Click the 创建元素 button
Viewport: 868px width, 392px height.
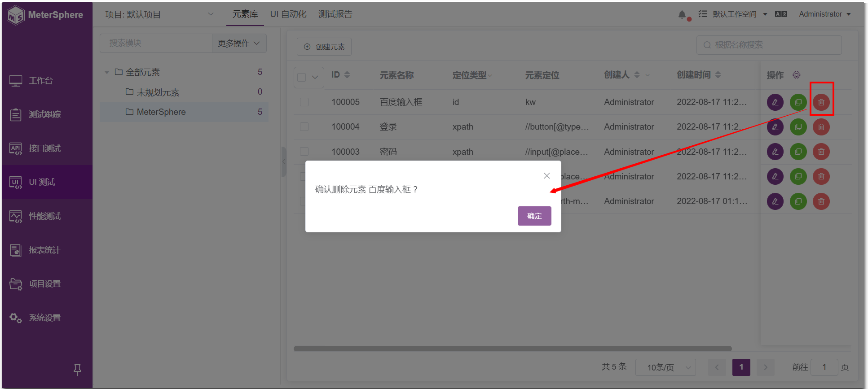324,47
